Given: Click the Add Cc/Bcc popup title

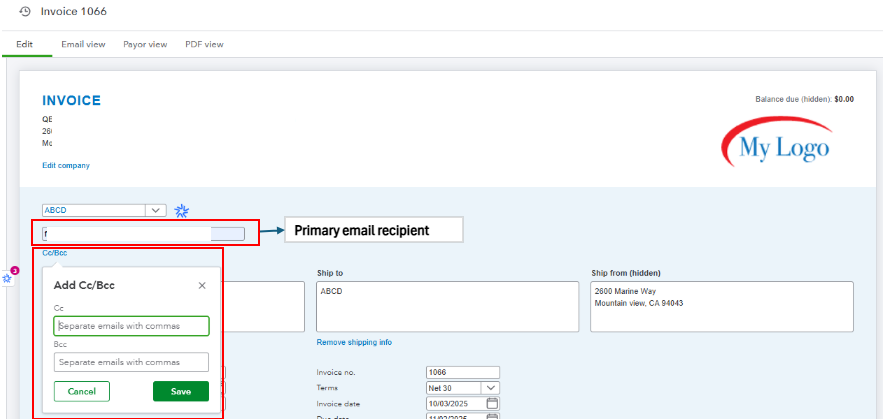Looking at the screenshot, I should 84,286.
